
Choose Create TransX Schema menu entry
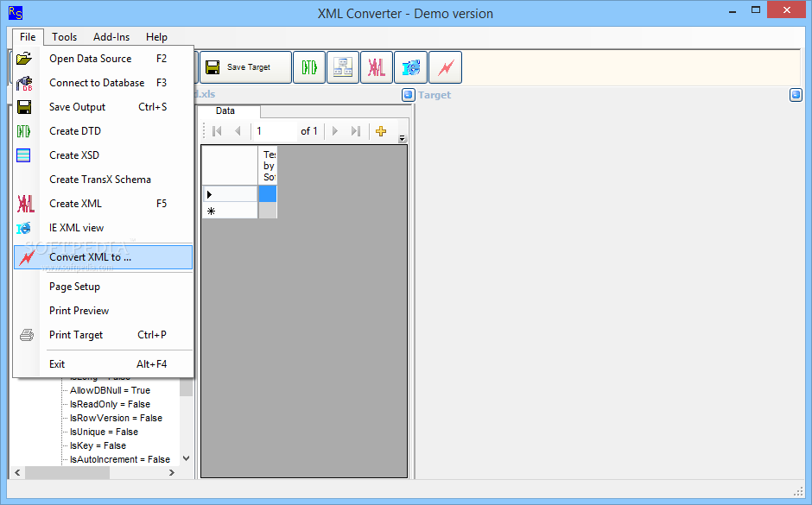point(103,180)
